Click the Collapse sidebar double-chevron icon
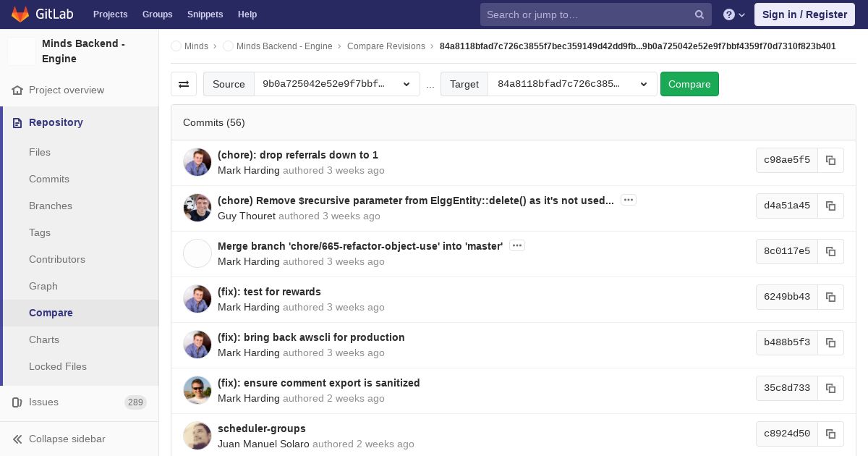Image resolution: width=868 pixels, height=456 pixels. (17, 439)
